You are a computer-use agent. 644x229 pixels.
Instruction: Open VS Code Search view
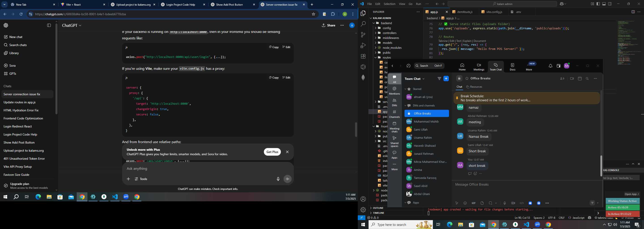click(363, 24)
